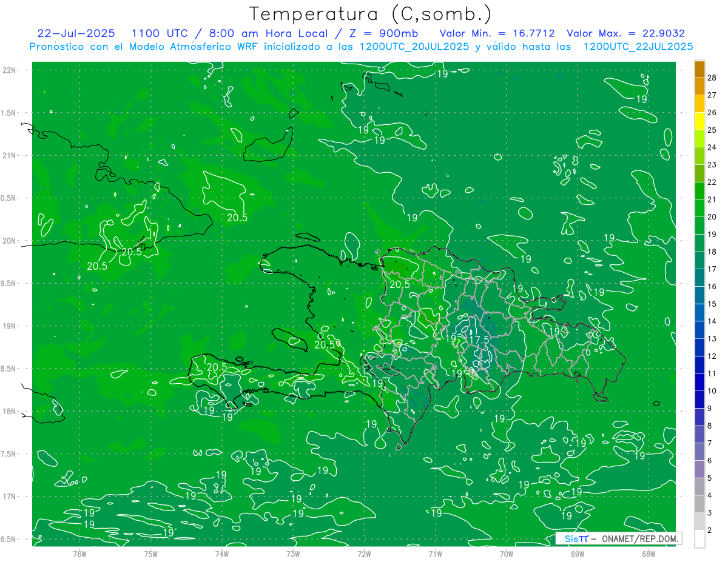Viewport: 728px width, 562px height.
Task: Click the teal swatch between 16 and 17
Action: click(699, 278)
